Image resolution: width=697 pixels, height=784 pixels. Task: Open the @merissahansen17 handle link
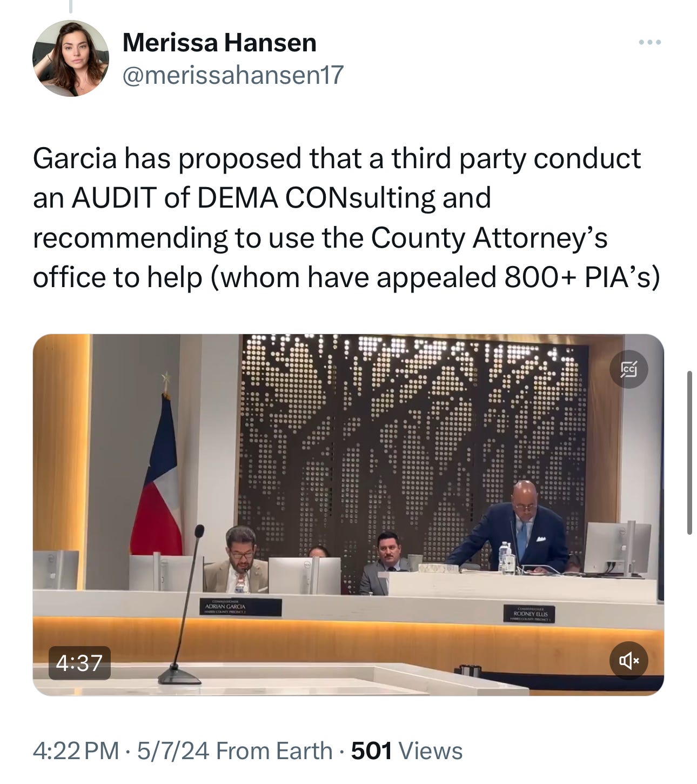[x=233, y=75]
